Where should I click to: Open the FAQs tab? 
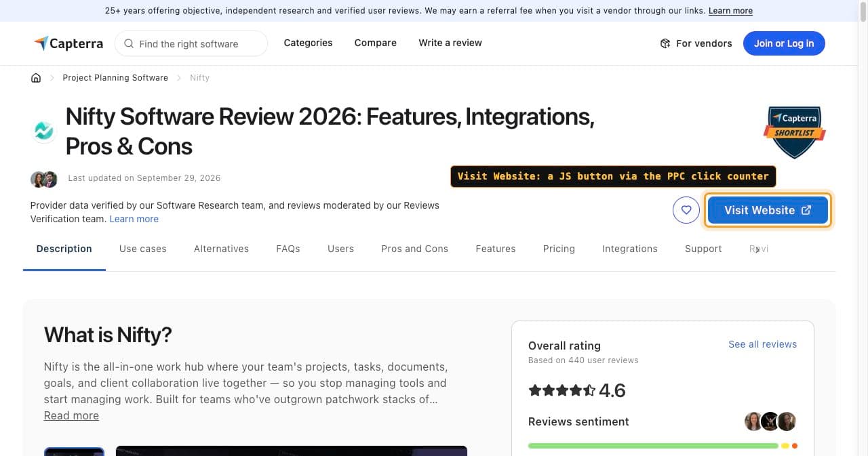288,249
